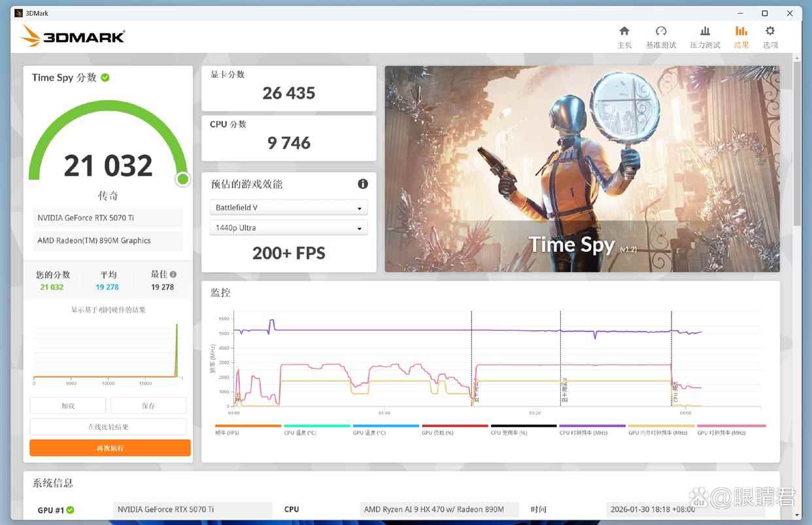Open the Battlefield V game dropdown

[289, 208]
